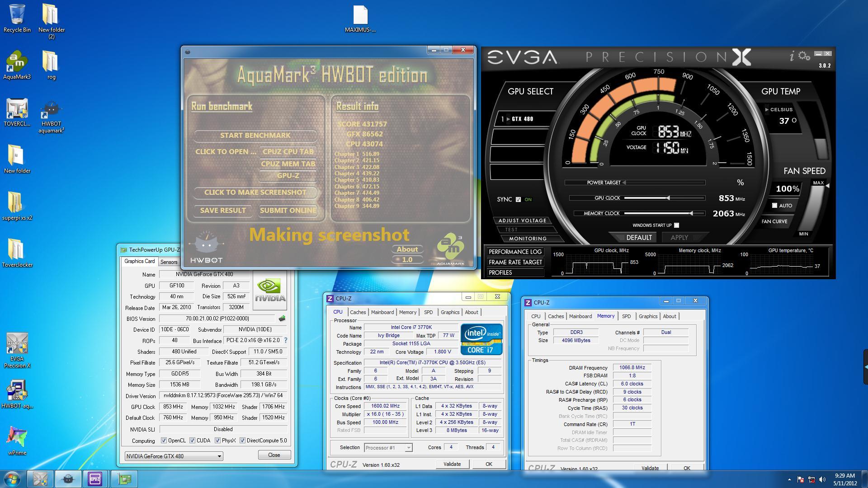Click the GPU CLOCK slider handle
Image resolution: width=868 pixels, height=488 pixels.
click(668, 198)
